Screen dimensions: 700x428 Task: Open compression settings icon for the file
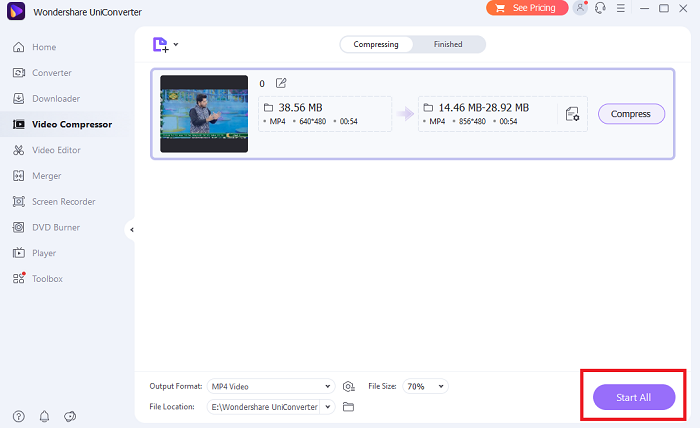[572, 114]
